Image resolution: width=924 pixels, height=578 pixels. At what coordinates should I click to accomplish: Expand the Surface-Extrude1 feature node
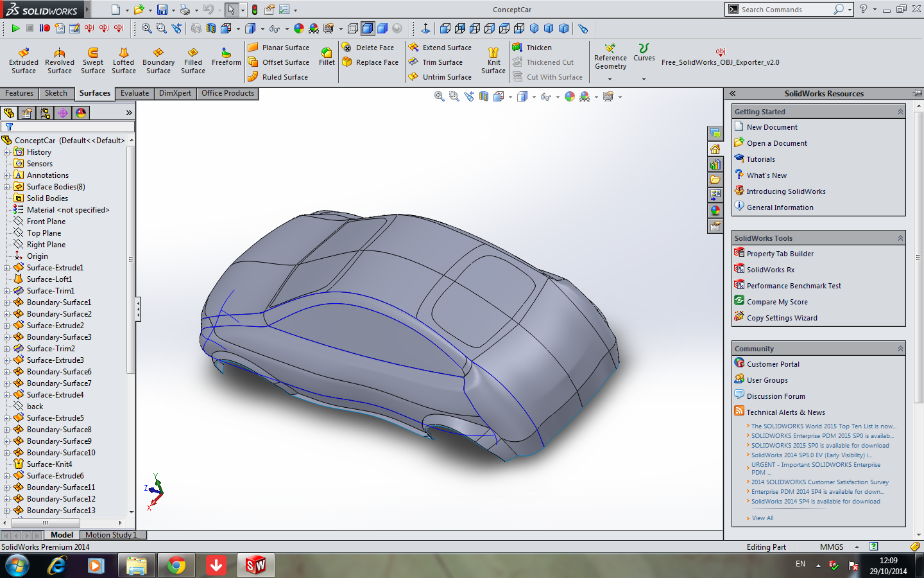(7, 268)
